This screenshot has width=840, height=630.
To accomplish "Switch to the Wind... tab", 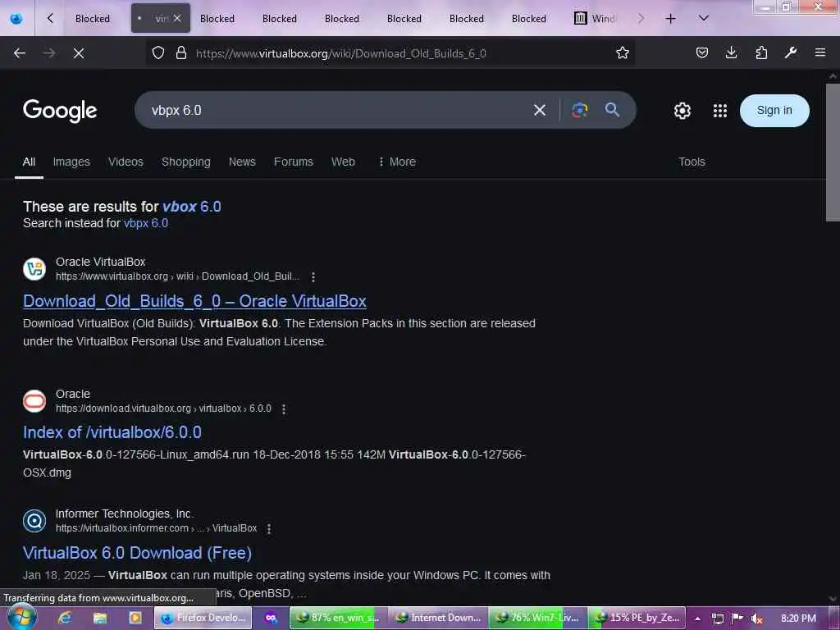I will click(596, 19).
